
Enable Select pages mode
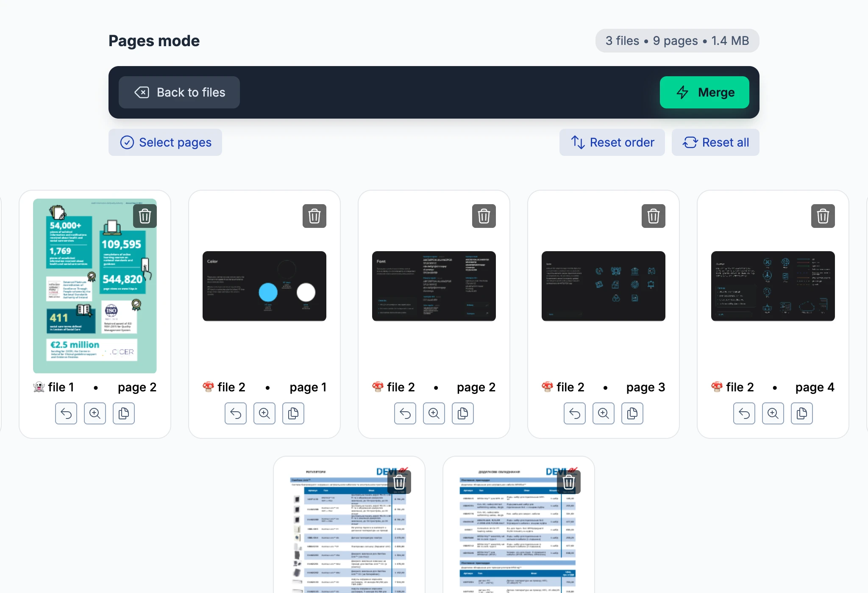point(165,142)
